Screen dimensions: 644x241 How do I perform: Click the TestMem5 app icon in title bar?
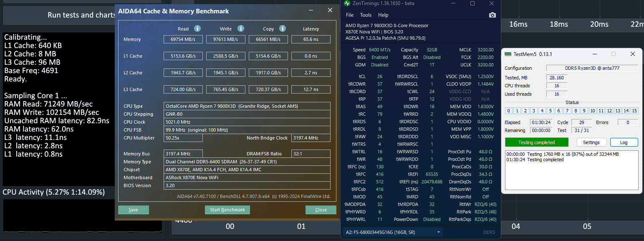coord(508,54)
